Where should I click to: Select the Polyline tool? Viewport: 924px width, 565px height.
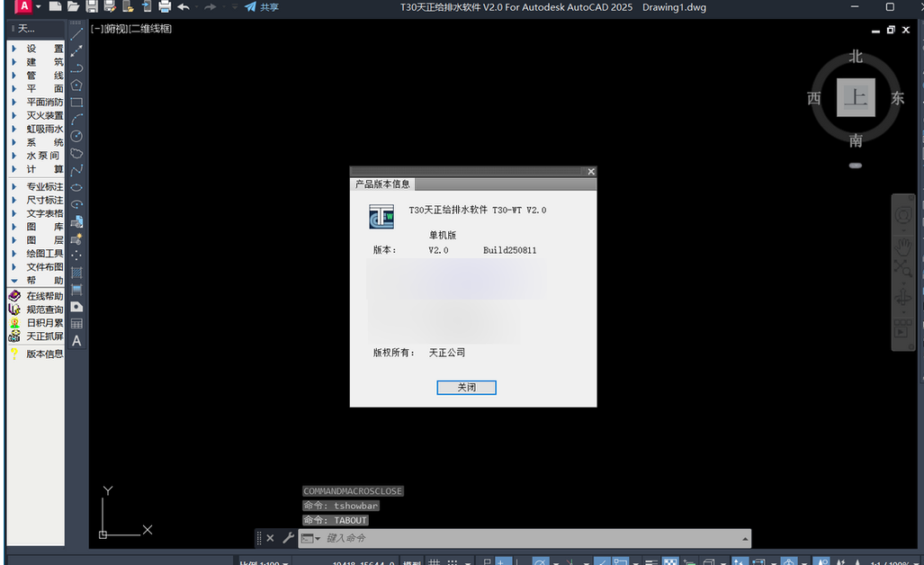76,68
